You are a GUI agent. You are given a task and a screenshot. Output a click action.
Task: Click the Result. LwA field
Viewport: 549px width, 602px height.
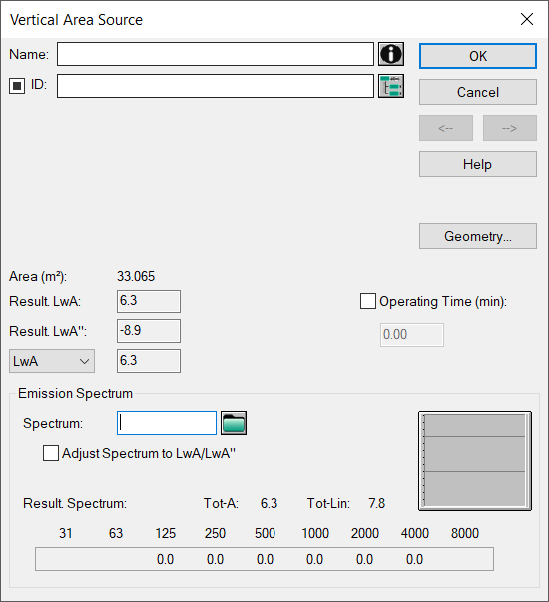(x=149, y=301)
